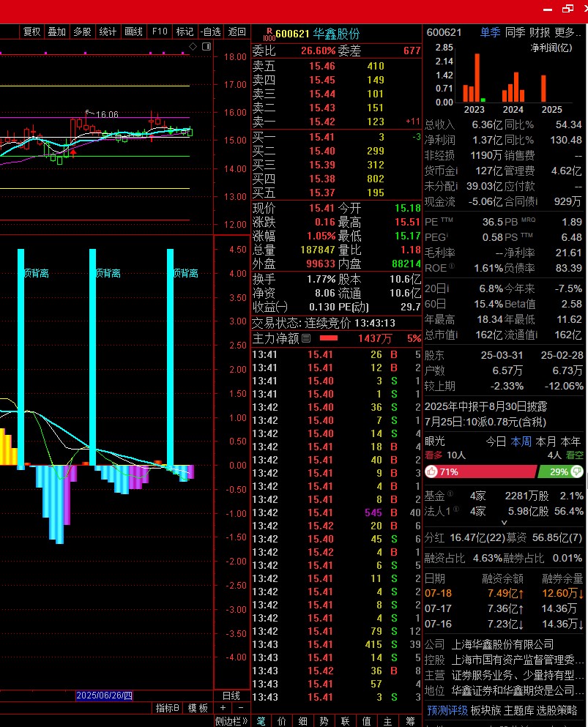
Task: Click the 07-18 margin balance row
Action: click(504, 594)
